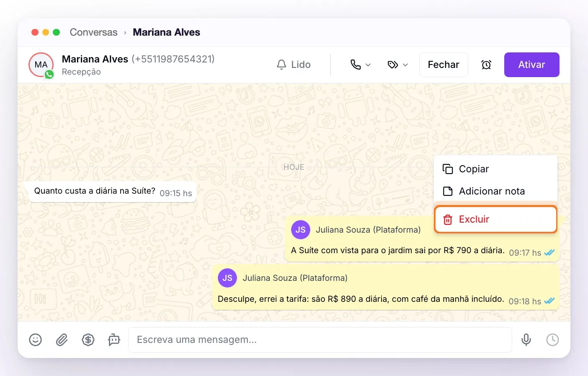Attach a file with the paperclip icon

62,340
